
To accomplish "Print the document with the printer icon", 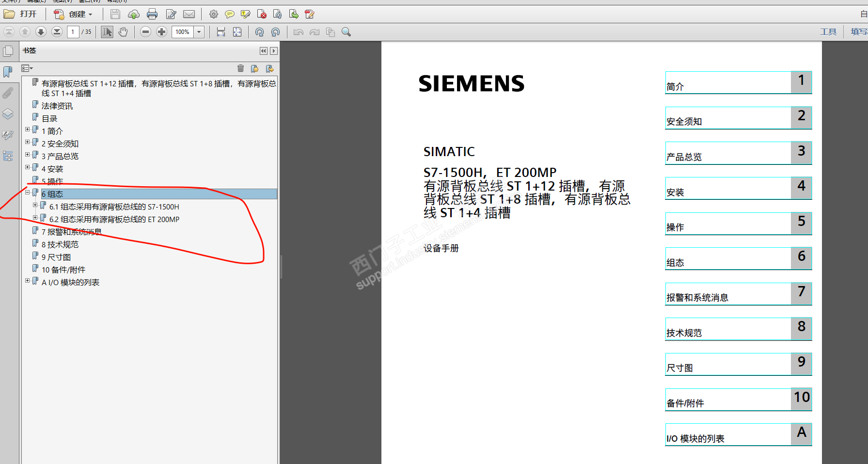I will (152, 14).
